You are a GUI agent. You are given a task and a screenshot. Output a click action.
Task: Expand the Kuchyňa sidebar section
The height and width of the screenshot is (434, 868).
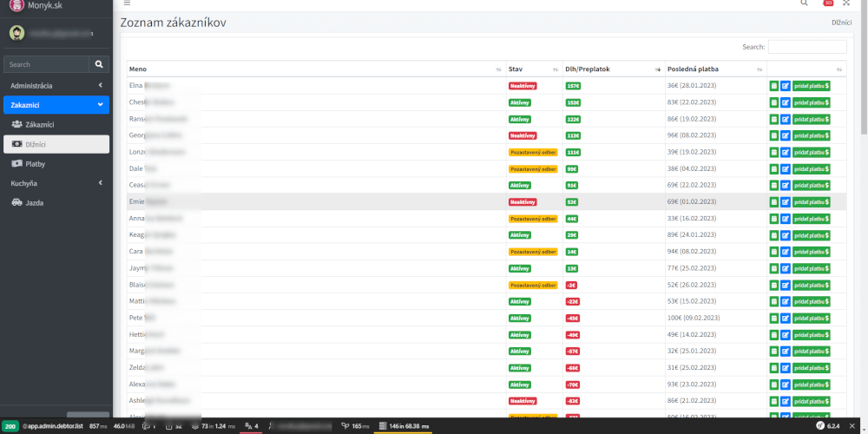pyautogui.click(x=56, y=183)
